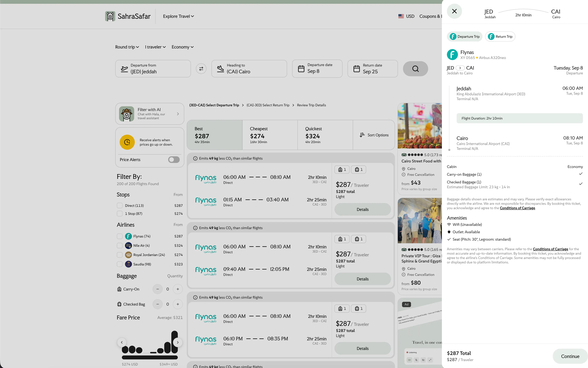
Task: Click the Continue button
Action: tap(570, 356)
